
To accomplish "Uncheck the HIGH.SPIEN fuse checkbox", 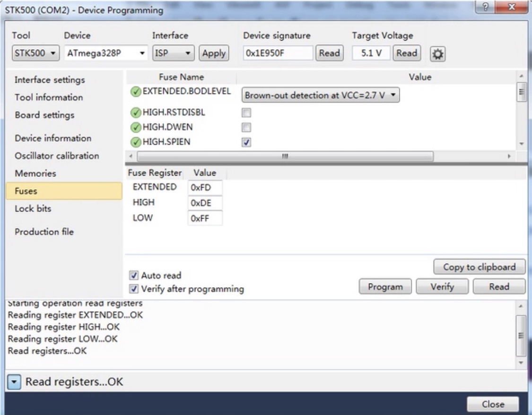I will coord(246,142).
